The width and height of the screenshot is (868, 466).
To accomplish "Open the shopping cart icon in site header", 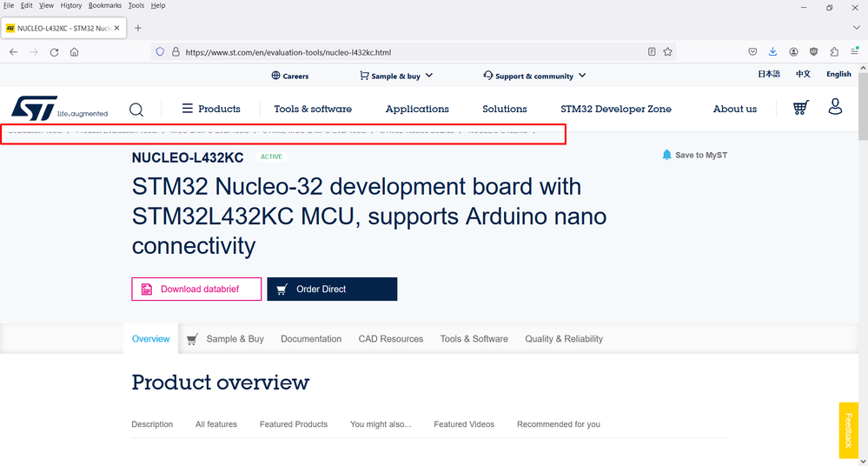I will click(x=800, y=107).
